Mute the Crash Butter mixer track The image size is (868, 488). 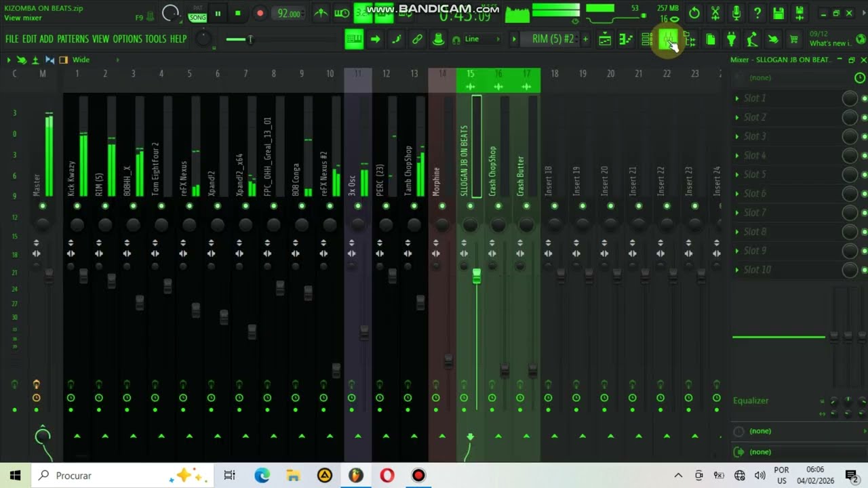click(x=526, y=206)
